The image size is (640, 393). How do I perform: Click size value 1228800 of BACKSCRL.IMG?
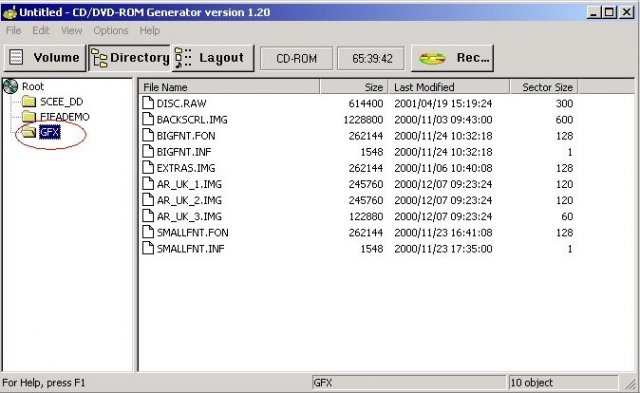363,120
